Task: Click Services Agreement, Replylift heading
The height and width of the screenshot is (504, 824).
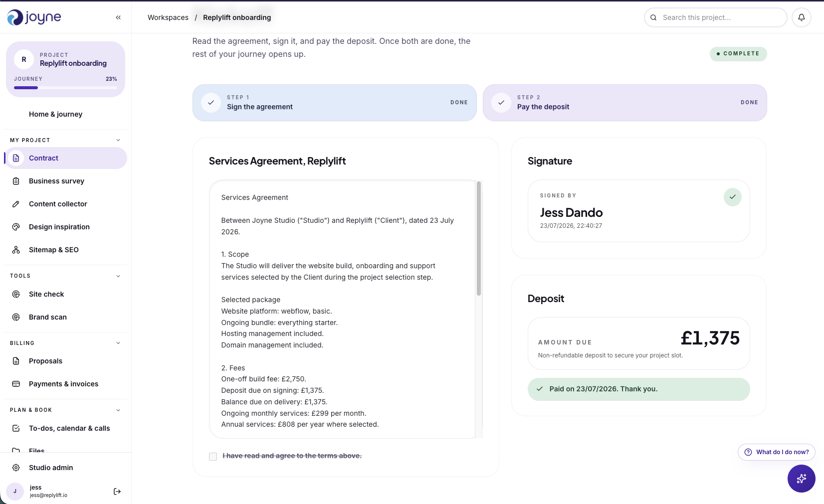Action: 277,161
